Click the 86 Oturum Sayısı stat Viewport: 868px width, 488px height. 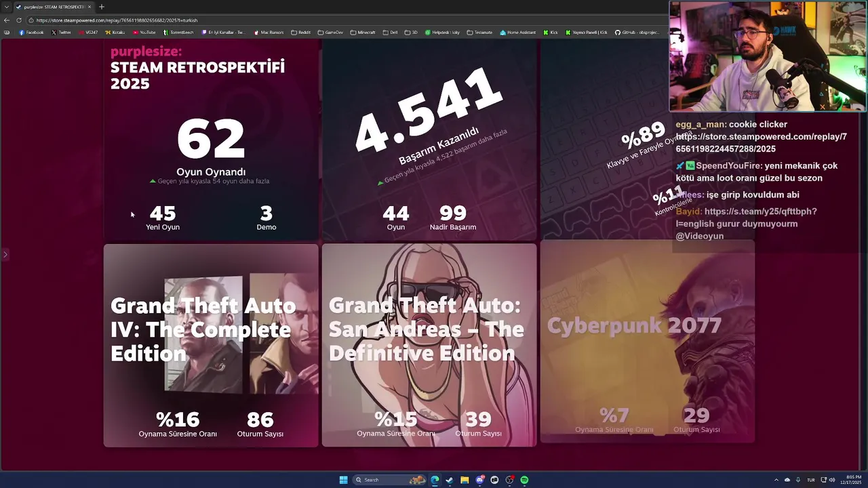point(260,425)
